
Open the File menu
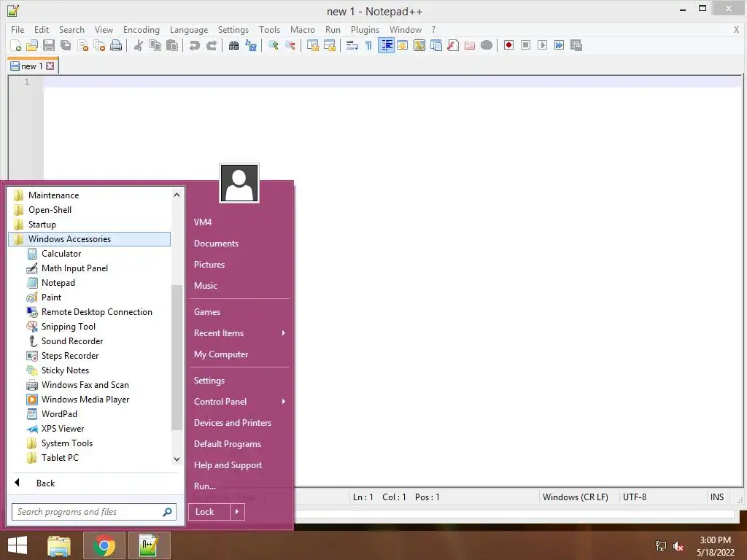coord(18,29)
